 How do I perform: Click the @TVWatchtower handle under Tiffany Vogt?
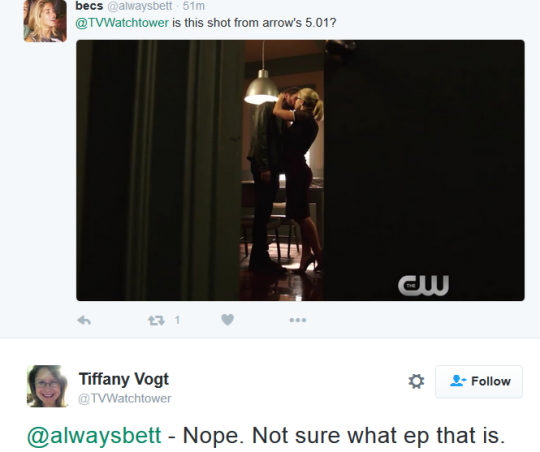point(125,398)
